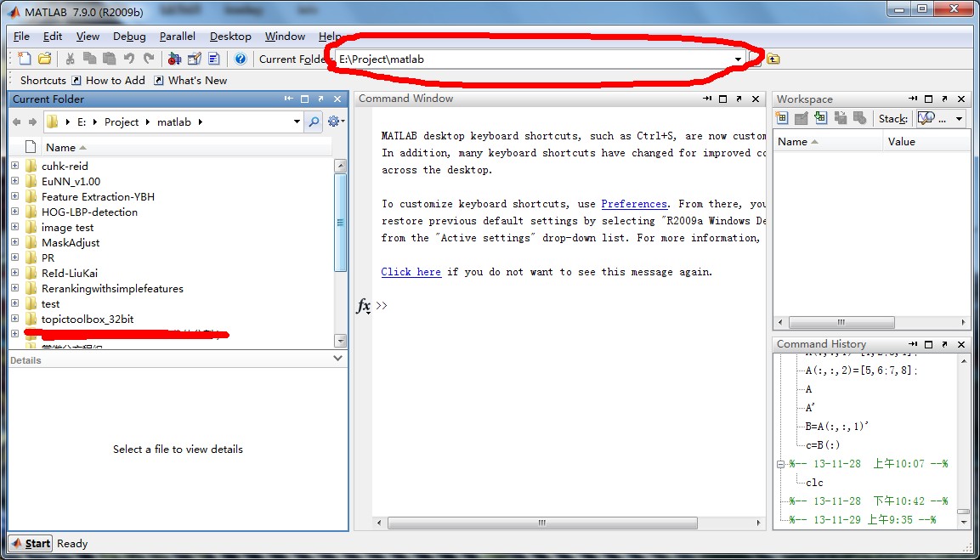Open the How to Add shortcut
Viewport: 980px width, 560px height.
[x=110, y=80]
